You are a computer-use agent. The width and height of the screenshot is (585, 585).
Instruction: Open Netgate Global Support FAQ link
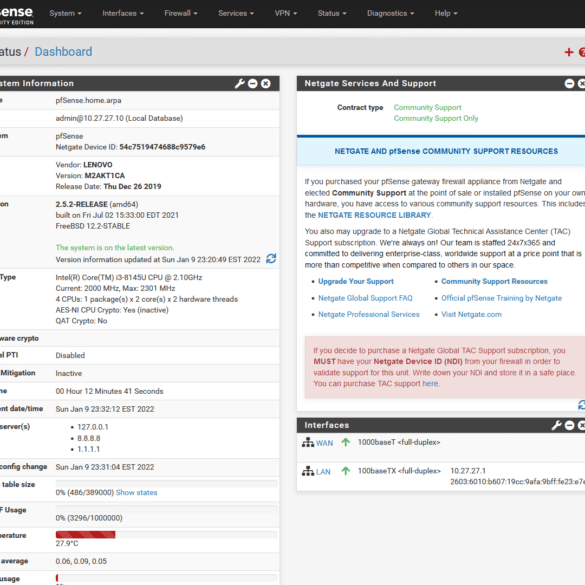pos(365,298)
